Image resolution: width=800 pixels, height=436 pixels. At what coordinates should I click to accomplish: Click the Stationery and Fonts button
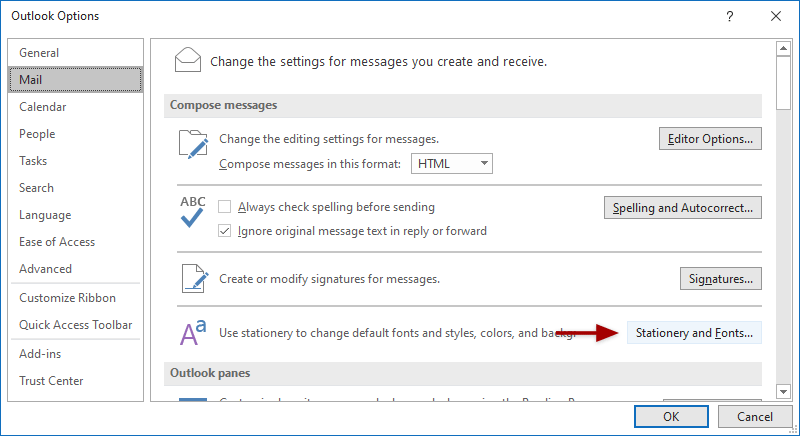click(x=694, y=333)
